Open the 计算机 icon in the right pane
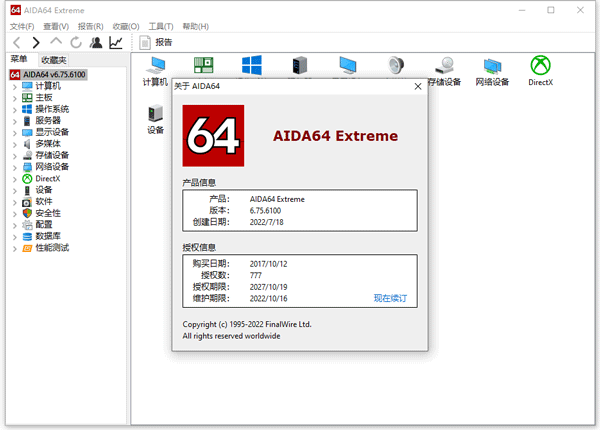Image resolution: width=600 pixels, height=430 pixels. [155, 70]
